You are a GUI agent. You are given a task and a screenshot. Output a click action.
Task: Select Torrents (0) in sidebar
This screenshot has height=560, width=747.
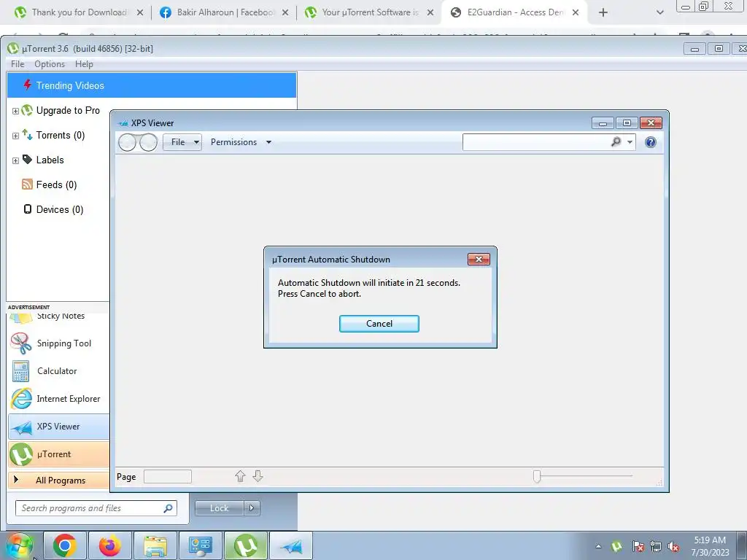[x=61, y=135]
